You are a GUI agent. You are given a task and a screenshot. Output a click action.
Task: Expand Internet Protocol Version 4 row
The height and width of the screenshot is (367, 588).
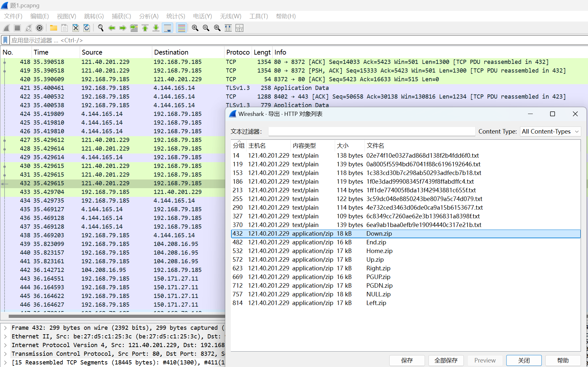tap(5, 345)
